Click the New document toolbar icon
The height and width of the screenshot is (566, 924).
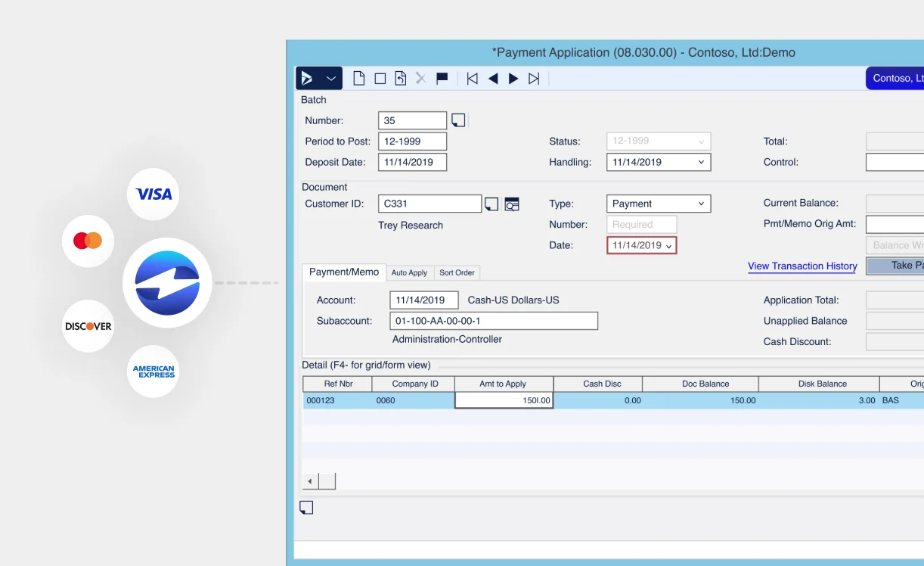pyautogui.click(x=359, y=78)
